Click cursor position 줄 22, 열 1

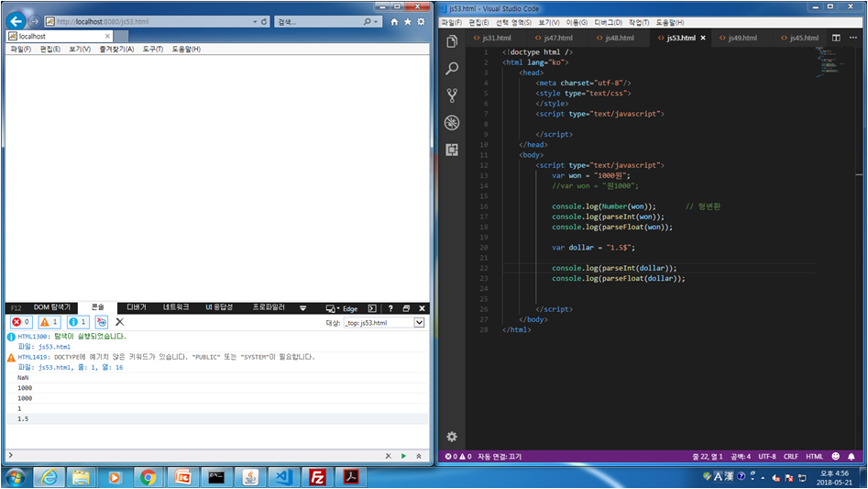[x=707, y=456]
